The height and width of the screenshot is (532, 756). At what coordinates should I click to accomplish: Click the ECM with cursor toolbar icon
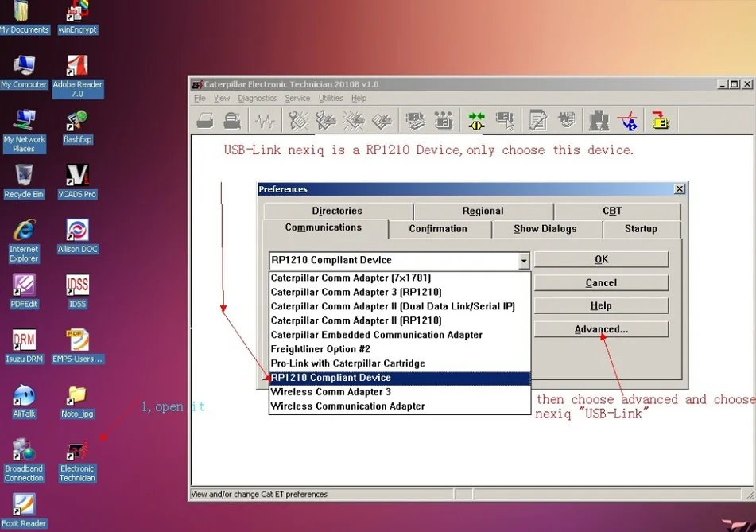[x=505, y=121]
